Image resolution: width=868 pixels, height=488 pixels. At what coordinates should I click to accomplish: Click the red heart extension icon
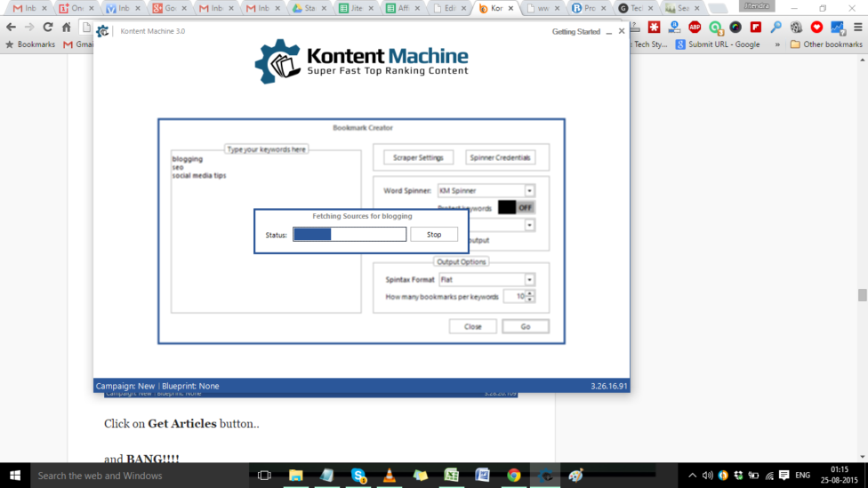[816, 27]
